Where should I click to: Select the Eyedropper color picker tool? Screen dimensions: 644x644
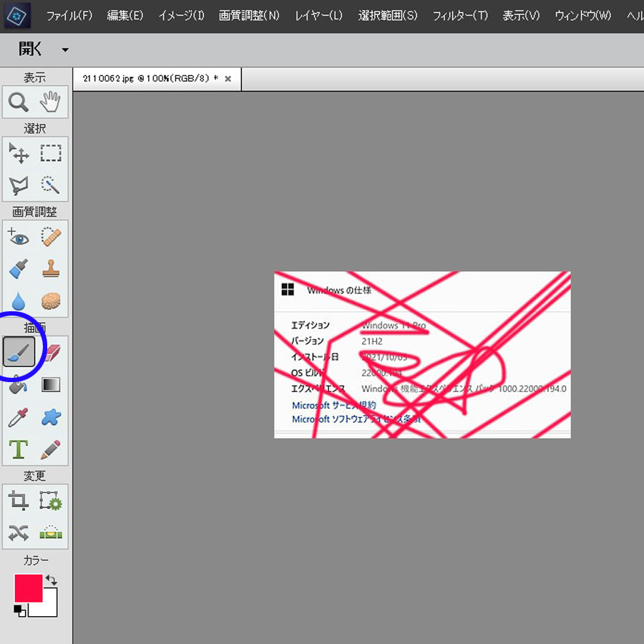[x=19, y=417]
